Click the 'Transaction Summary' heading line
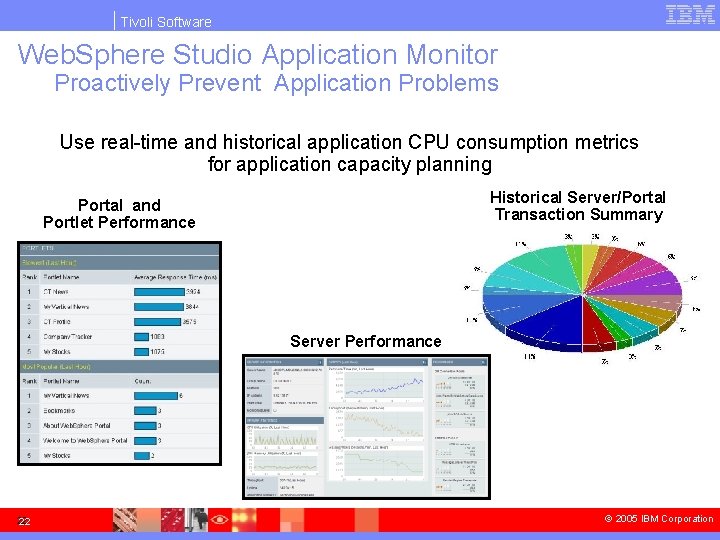 pos(579,214)
